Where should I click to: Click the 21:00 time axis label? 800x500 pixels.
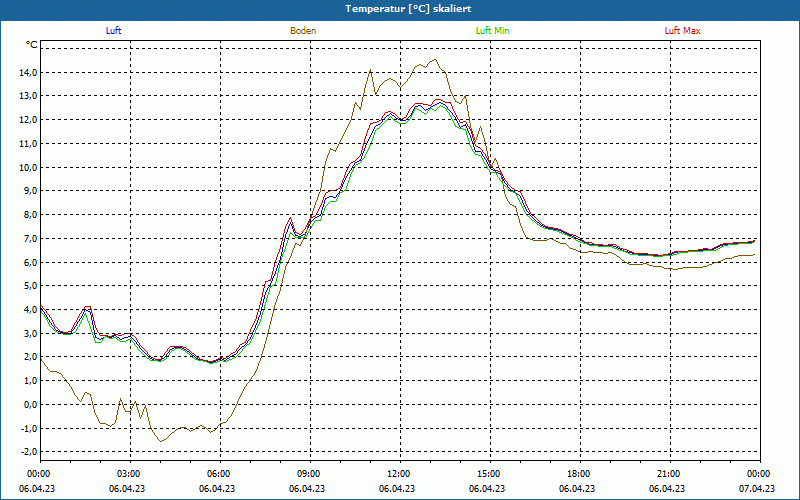(x=667, y=474)
